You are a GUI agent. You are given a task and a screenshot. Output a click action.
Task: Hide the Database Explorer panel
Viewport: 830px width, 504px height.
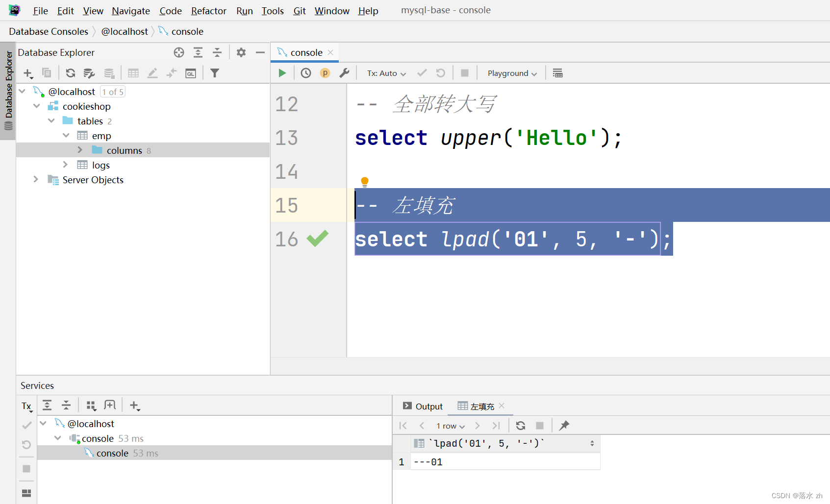point(260,52)
